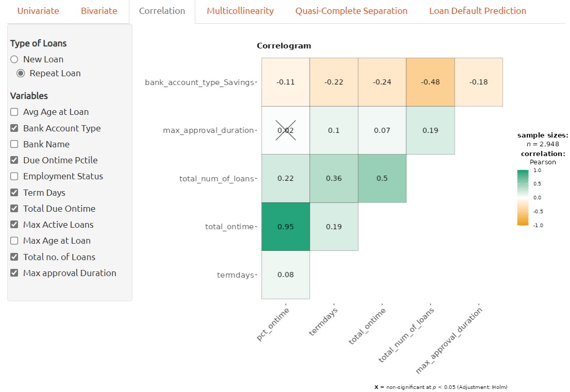Check the Max Age at Loan box

click(x=14, y=241)
